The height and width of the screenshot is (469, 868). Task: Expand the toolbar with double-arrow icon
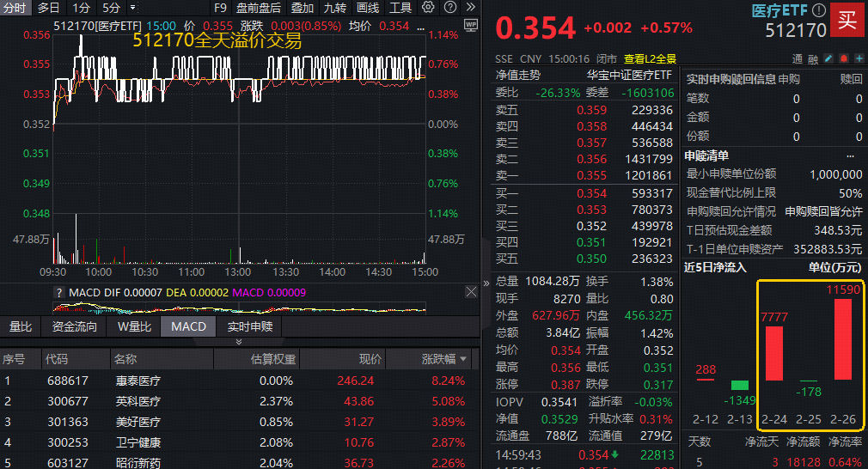(469, 8)
